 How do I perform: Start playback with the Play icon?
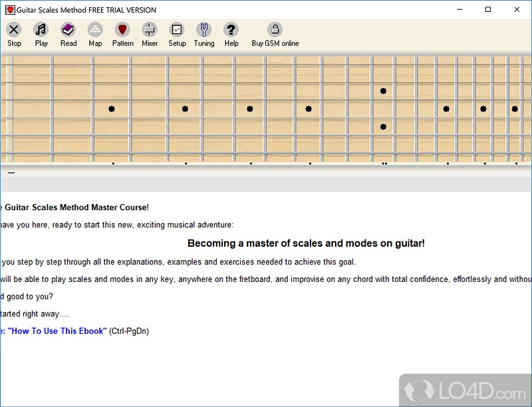coord(41,30)
